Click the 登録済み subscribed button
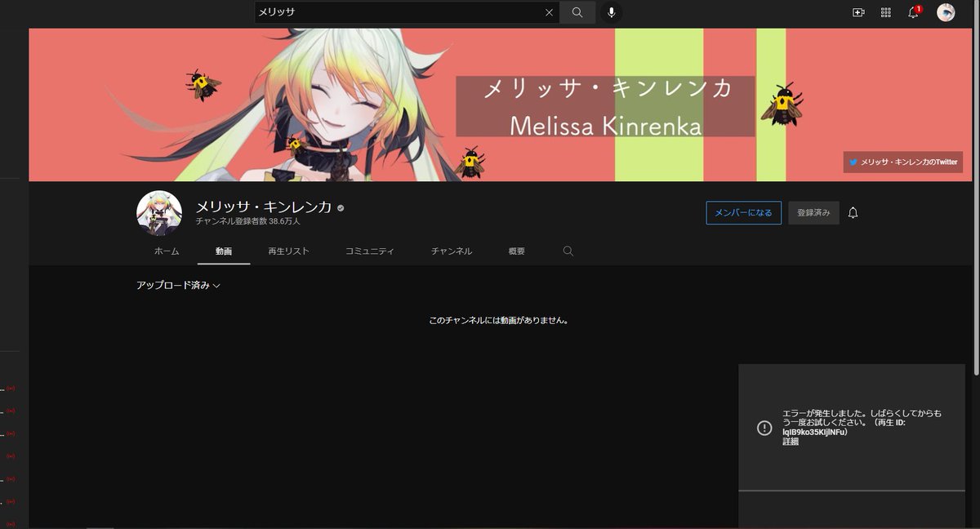This screenshot has width=980, height=529. pos(813,212)
